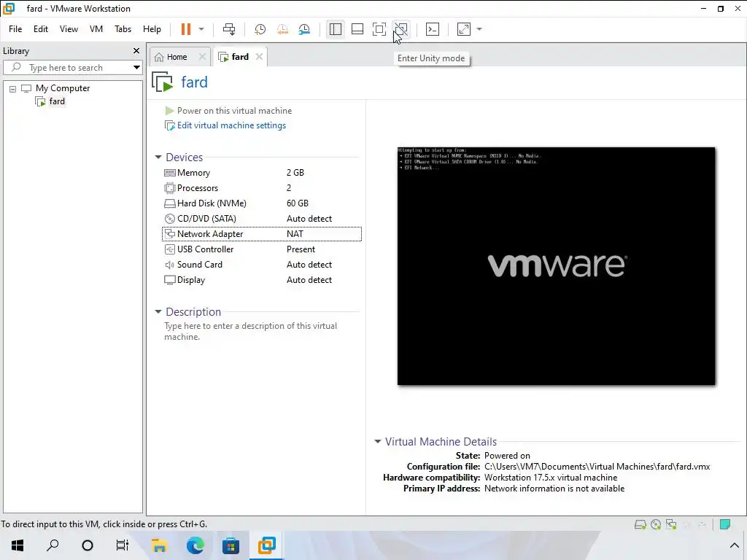Show hidden system tray icons chevron
Image resolution: width=747 pixels, height=560 pixels.
coord(734,545)
